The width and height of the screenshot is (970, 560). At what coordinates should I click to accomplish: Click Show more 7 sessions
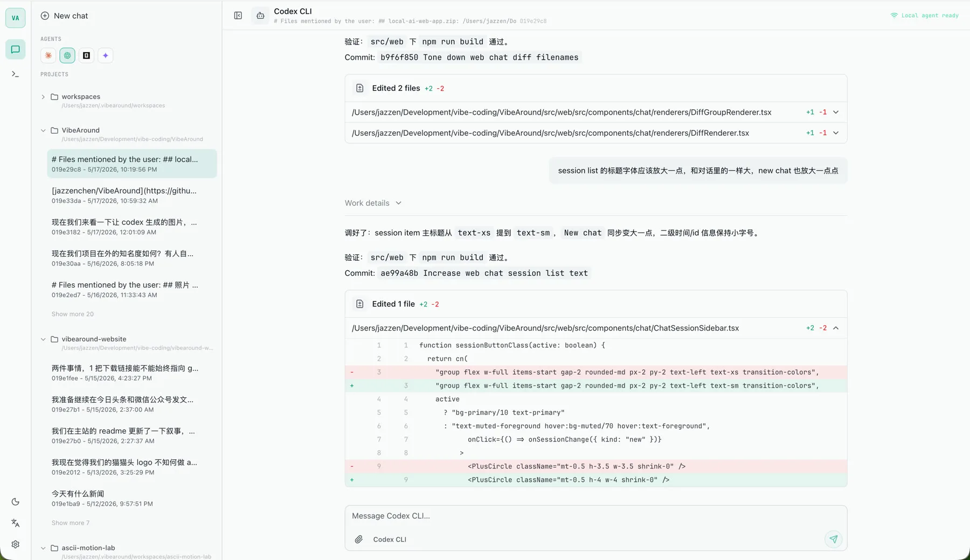(x=71, y=523)
